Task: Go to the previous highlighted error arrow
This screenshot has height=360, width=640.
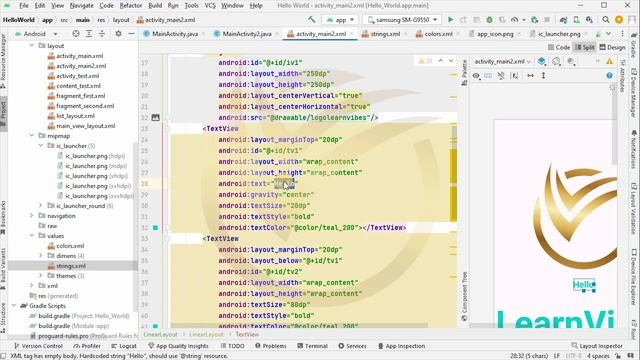Action: pos(440,60)
